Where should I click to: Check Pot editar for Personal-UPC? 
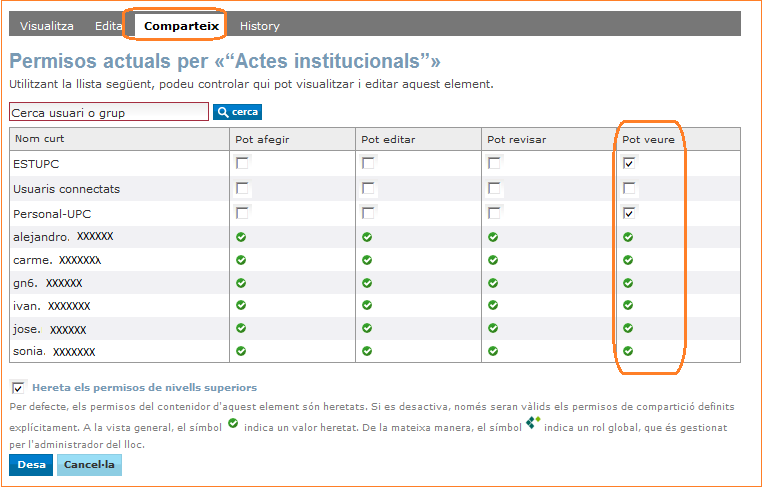point(368,213)
